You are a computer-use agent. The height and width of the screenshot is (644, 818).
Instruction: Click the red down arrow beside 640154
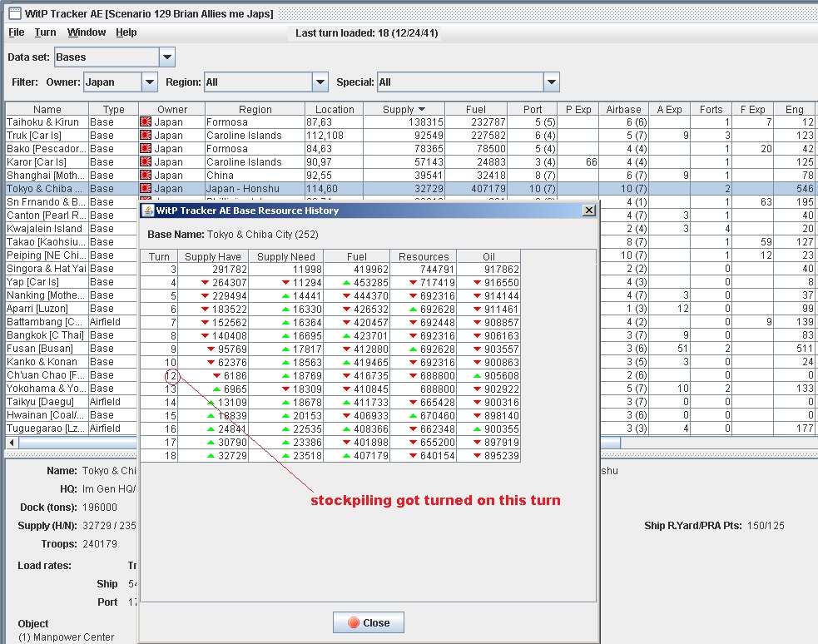click(414, 456)
